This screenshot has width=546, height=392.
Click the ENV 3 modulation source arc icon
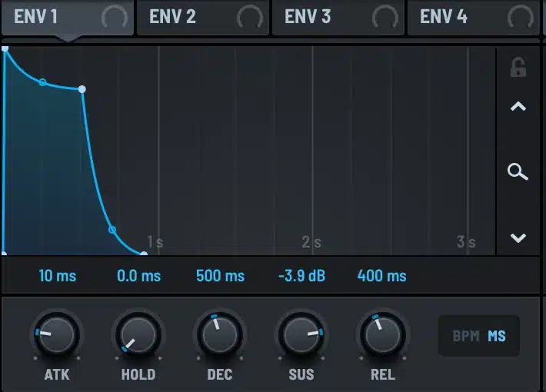click(385, 17)
